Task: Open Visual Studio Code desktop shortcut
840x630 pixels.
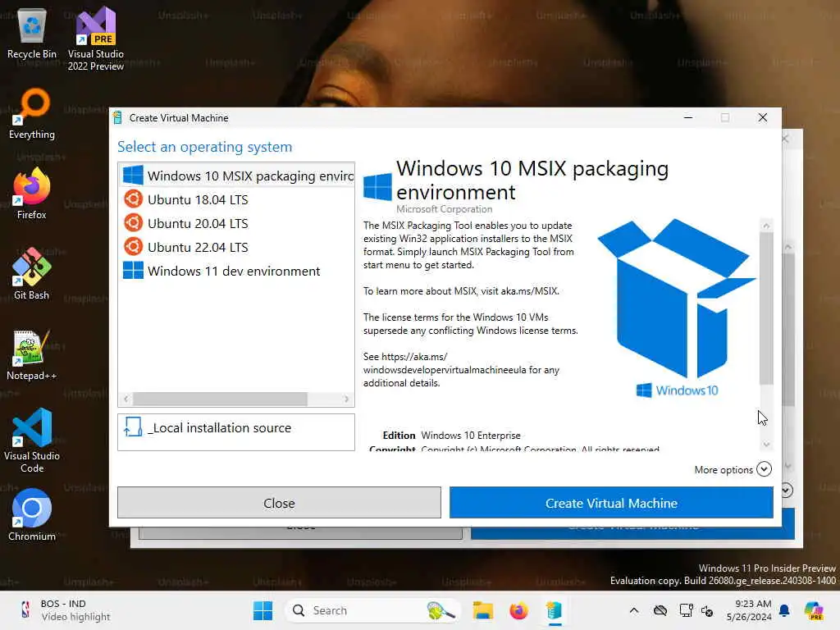Action: coord(32,441)
